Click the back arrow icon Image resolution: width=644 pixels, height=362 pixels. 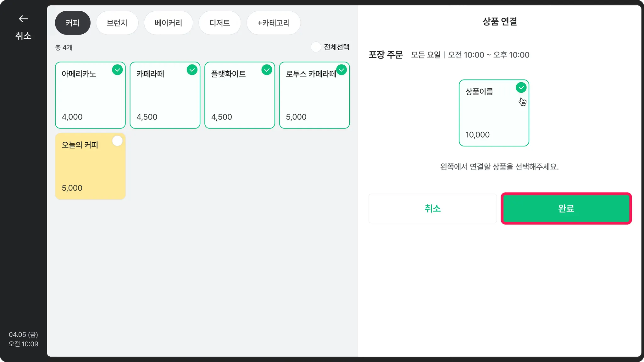tap(23, 19)
